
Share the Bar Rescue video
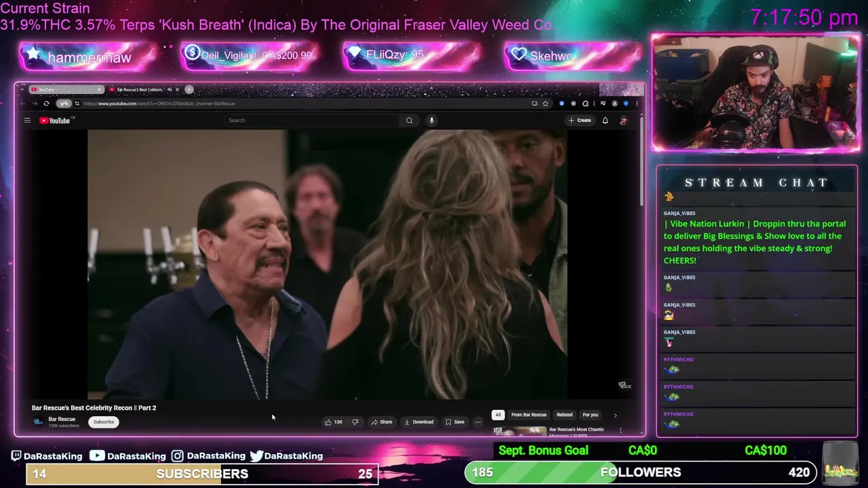(381, 422)
